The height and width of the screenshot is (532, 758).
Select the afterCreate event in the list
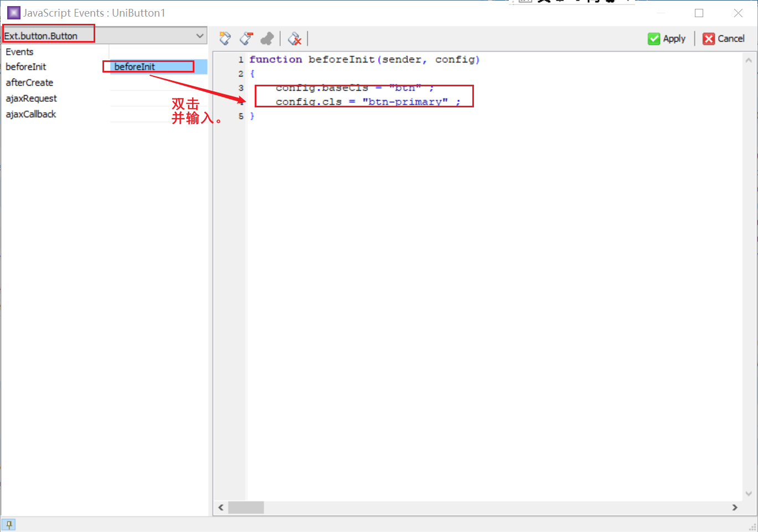point(29,82)
